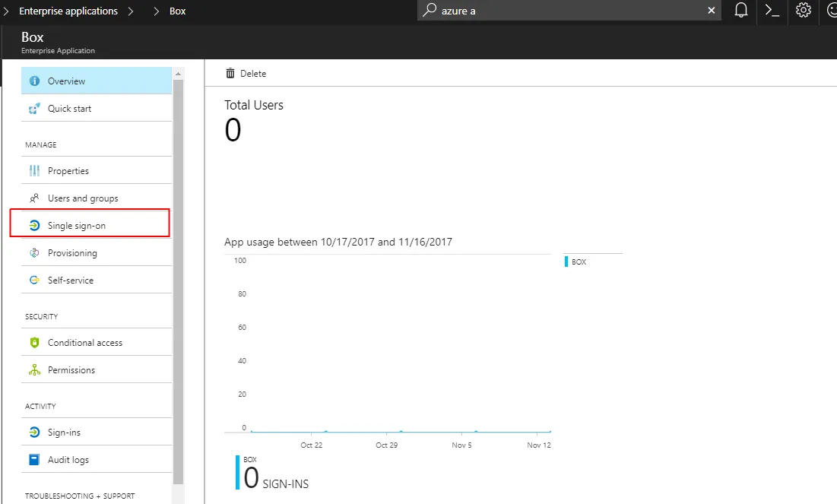Image resolution: width=837 pixels, height=504 pixels.
Task: Open the Provisioning page
Action: pyautogui.click(x=97, y=253)
